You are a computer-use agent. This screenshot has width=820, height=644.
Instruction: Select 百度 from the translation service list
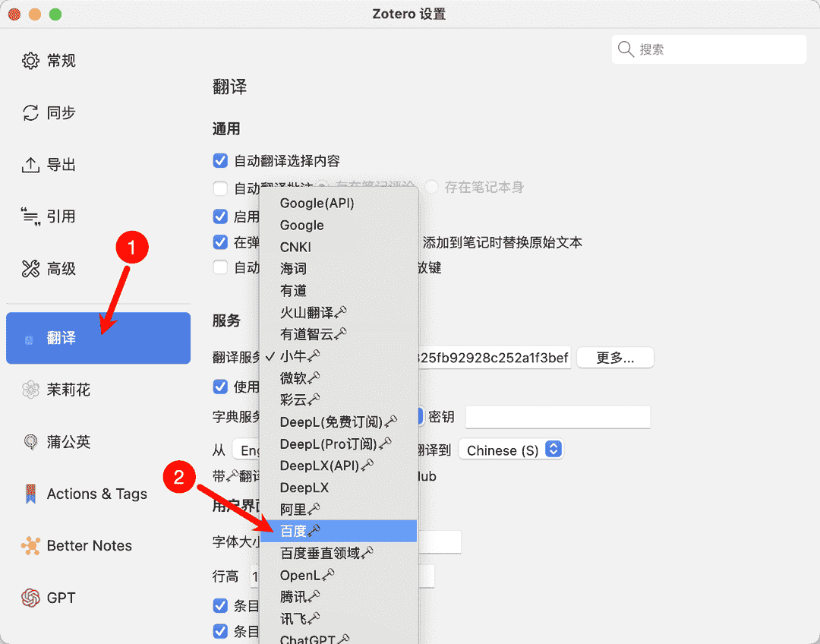304,530
